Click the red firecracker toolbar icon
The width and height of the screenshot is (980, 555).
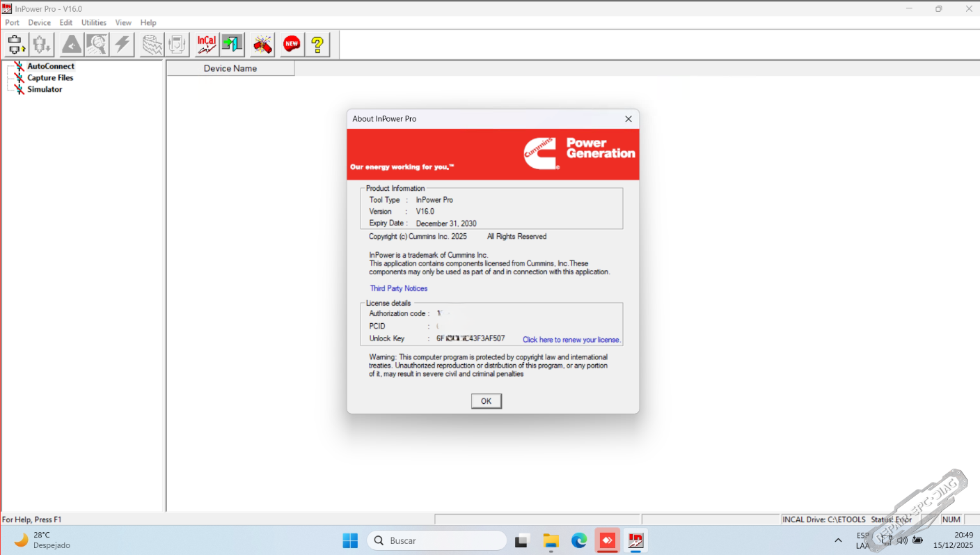point(262,45)
